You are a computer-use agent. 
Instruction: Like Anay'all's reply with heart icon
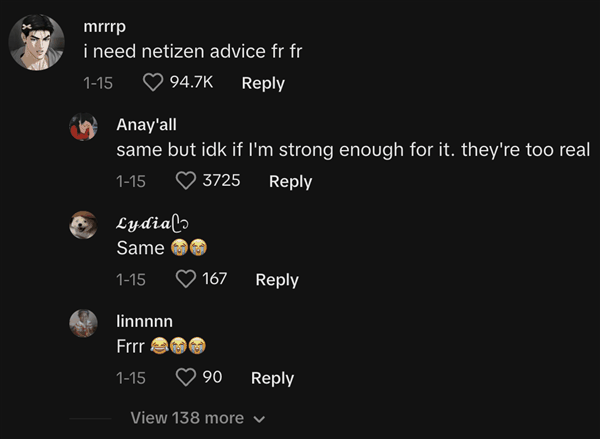point(186,181)
